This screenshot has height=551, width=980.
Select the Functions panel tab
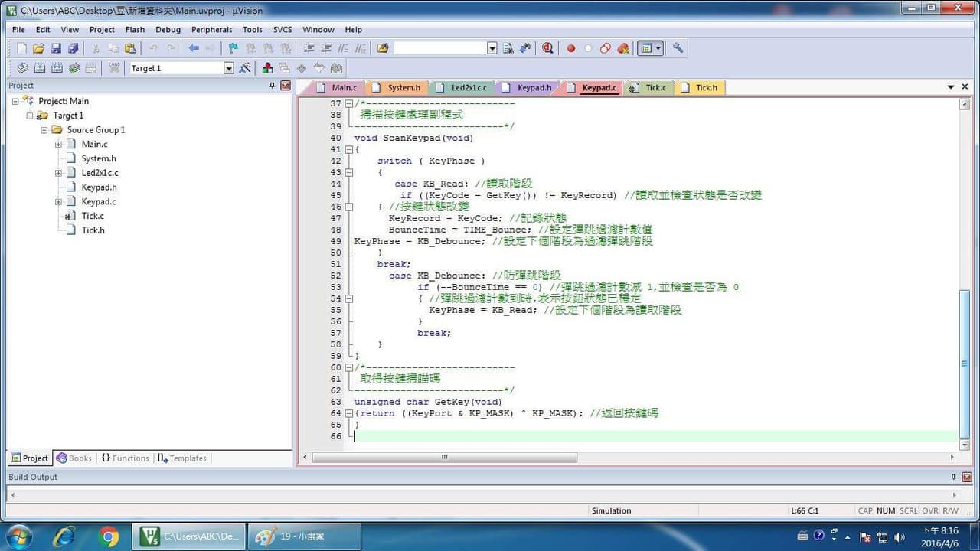tap(125, 458)
